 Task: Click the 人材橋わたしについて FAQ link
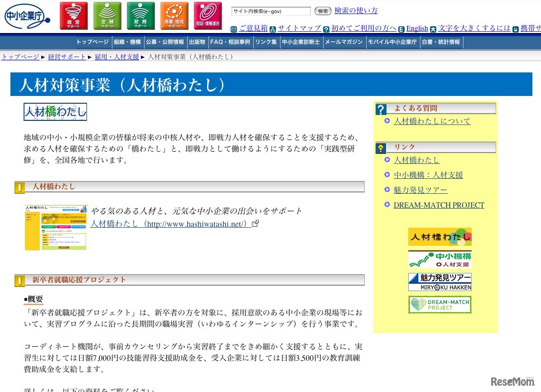(x=432, y=121)
